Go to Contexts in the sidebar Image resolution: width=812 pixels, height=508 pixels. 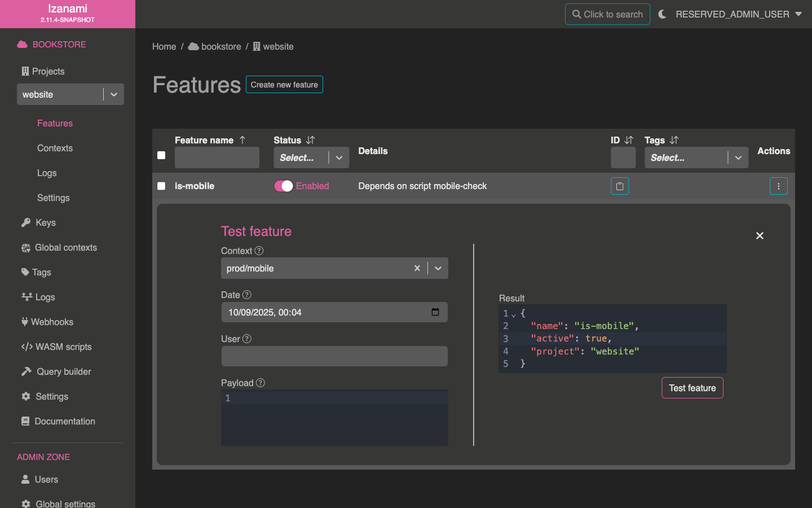pos(55,148)
